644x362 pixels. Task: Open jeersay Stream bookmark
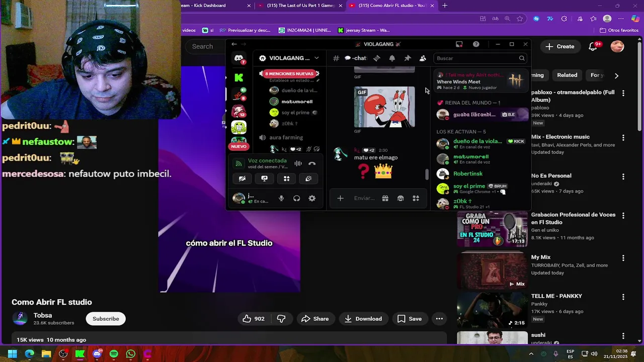[363, 30]
